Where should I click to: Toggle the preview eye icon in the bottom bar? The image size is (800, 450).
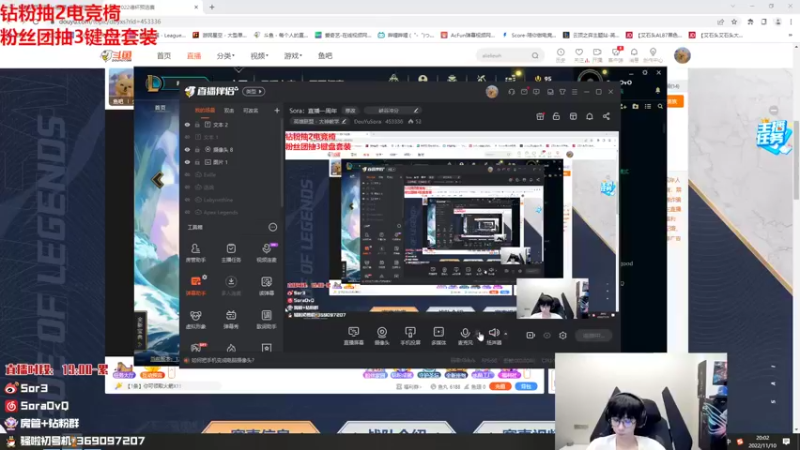click(547, 335)
